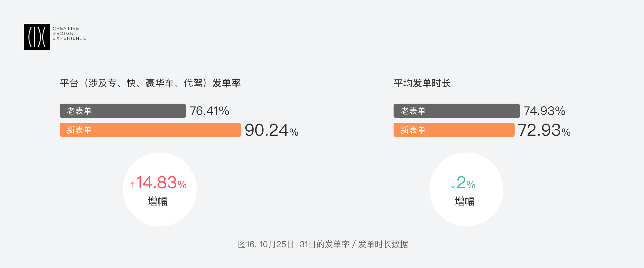
Task: Click the 图16 caption text
Action: 323,244
